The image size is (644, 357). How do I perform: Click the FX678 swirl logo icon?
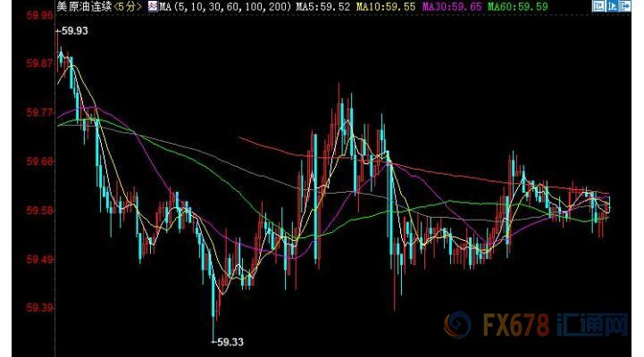(x=458, y=326)
